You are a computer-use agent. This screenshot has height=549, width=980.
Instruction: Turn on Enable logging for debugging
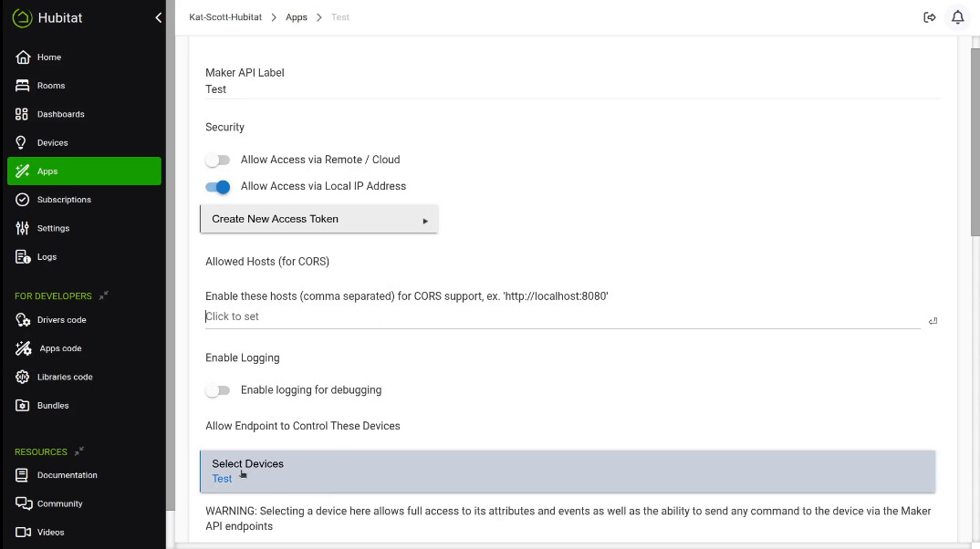coord(218,390)
